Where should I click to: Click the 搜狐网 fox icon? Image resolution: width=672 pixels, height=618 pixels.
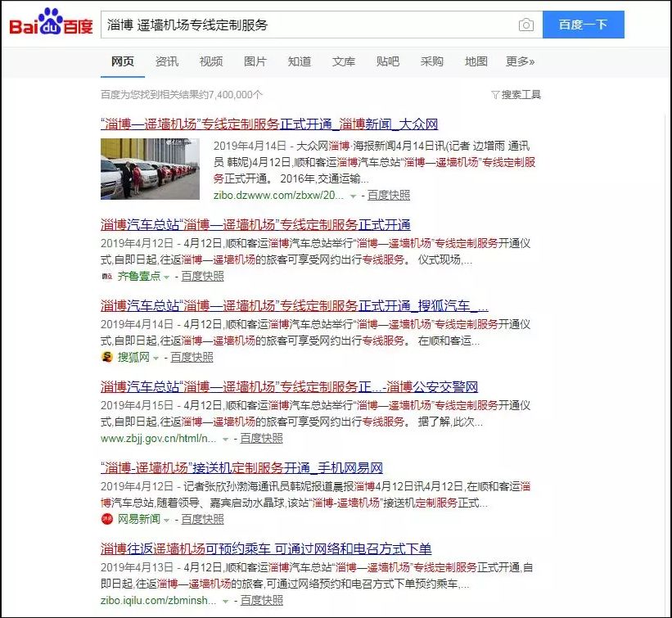(x=106, y=357)
